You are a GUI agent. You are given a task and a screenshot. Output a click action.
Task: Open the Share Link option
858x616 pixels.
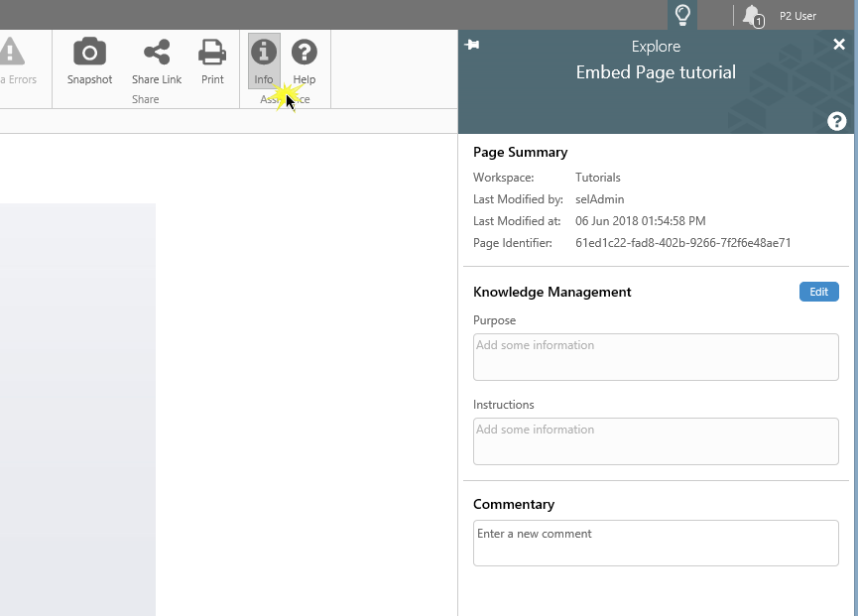pyautogui.click(x=157, y=54)
